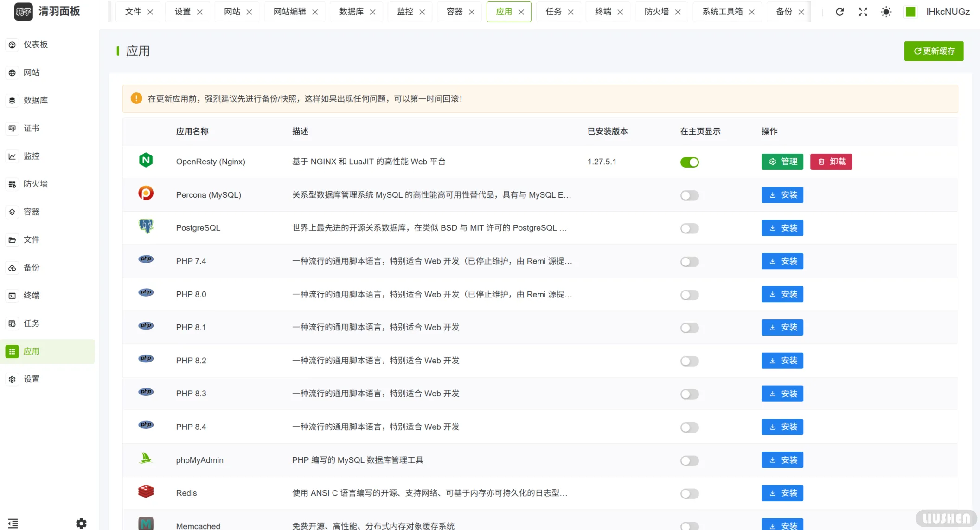Uninstall OpenResty with 卸载 button
This screenshot has width=980, height=530.
click(x=831, y=162)
